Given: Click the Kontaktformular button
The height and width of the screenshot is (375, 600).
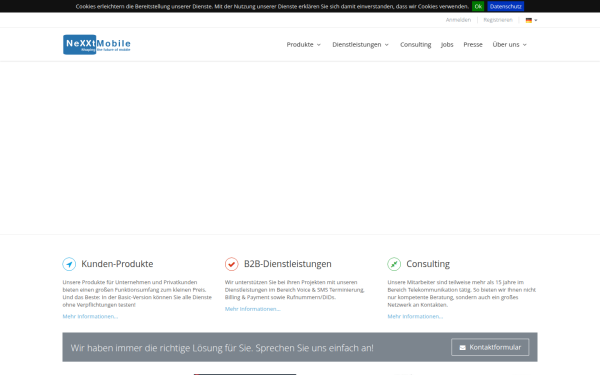Looking at the screenshot, I should point(490,347).
